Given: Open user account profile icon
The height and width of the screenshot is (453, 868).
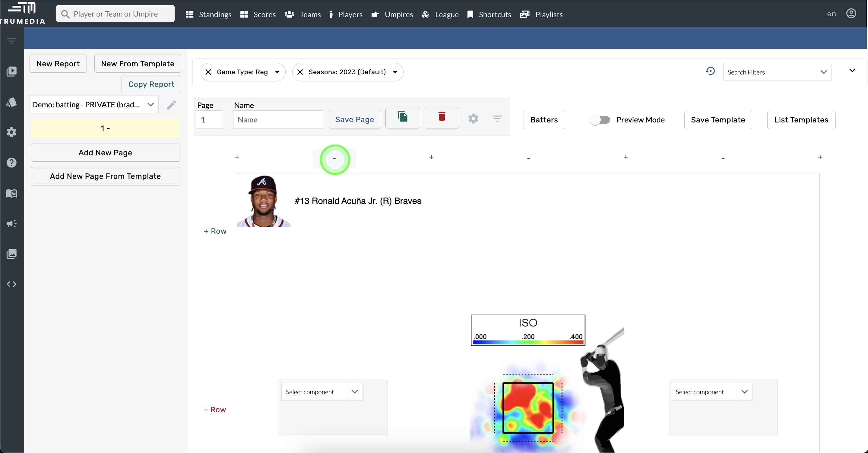Looking at the screenshot, I should point(851,14).
